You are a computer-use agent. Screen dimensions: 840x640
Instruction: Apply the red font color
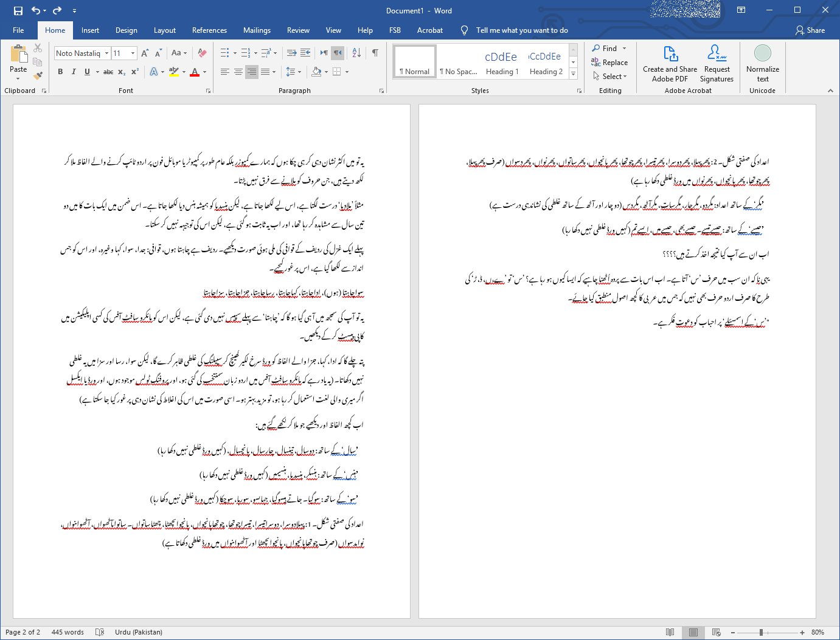(x=195, y=72)
